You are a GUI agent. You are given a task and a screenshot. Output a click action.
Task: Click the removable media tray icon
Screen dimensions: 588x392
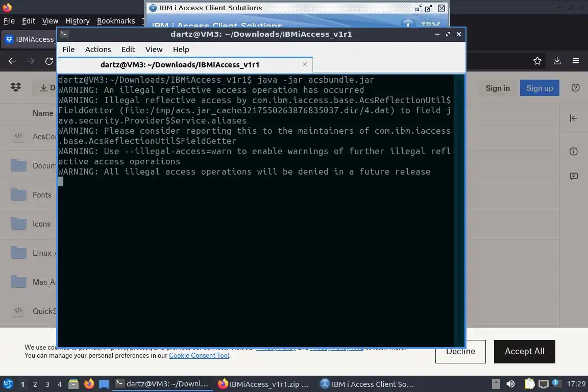coord(496,384)
